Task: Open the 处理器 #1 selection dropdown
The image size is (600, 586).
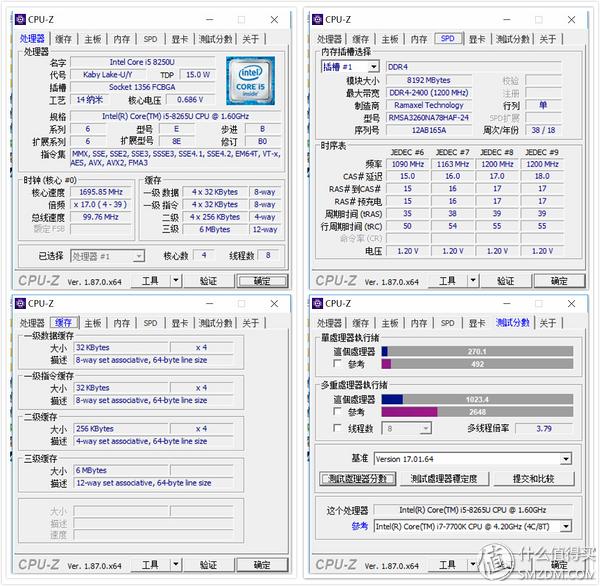Action: pos(139,256)
